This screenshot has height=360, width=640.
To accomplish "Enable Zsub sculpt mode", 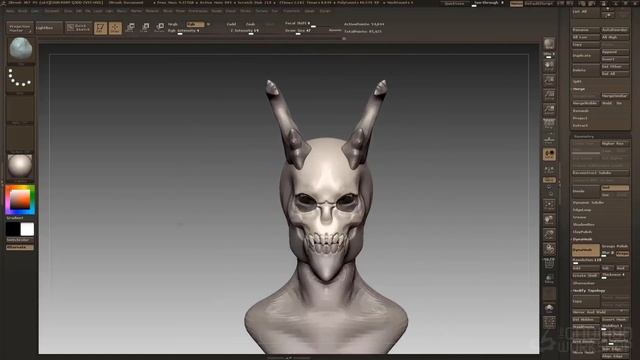I will (x=251, y=24).
